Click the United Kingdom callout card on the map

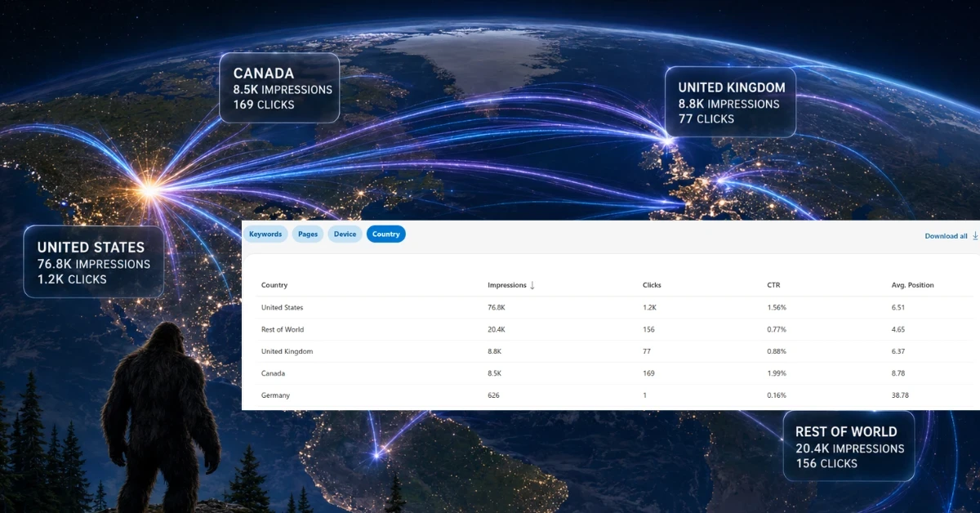[731, 102]
